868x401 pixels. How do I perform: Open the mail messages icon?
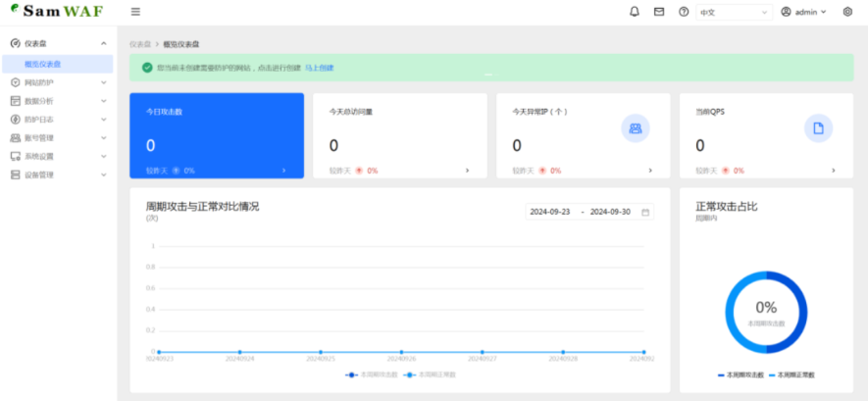pyautogui.click(x=659, y=12)
